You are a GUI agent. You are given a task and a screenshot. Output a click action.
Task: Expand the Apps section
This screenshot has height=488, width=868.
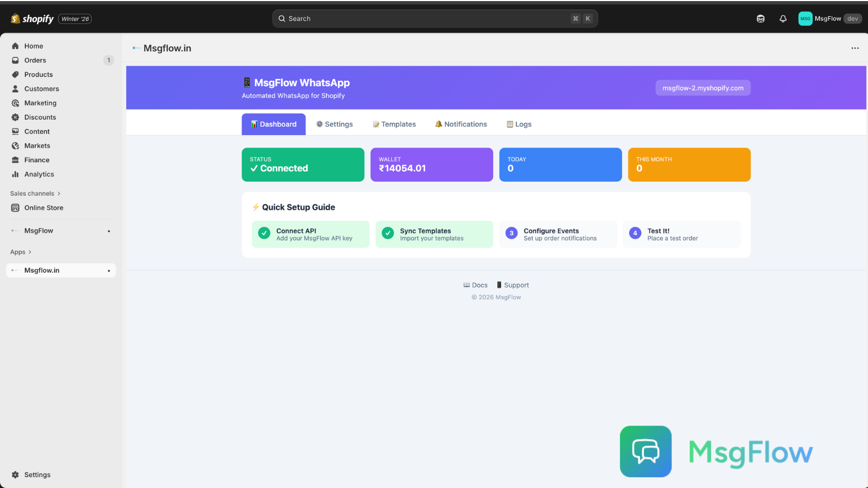pos(21,252)
